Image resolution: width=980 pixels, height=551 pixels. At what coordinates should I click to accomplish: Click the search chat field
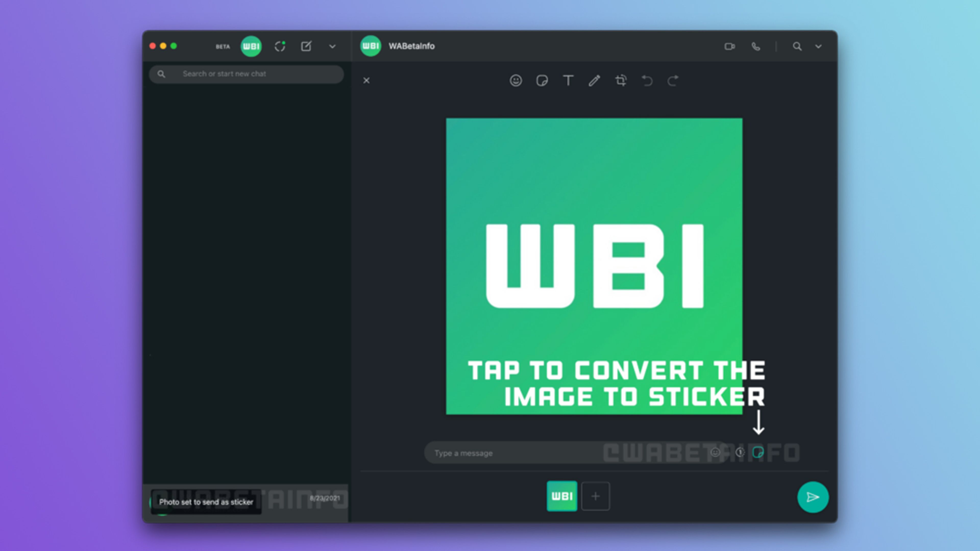247,74
